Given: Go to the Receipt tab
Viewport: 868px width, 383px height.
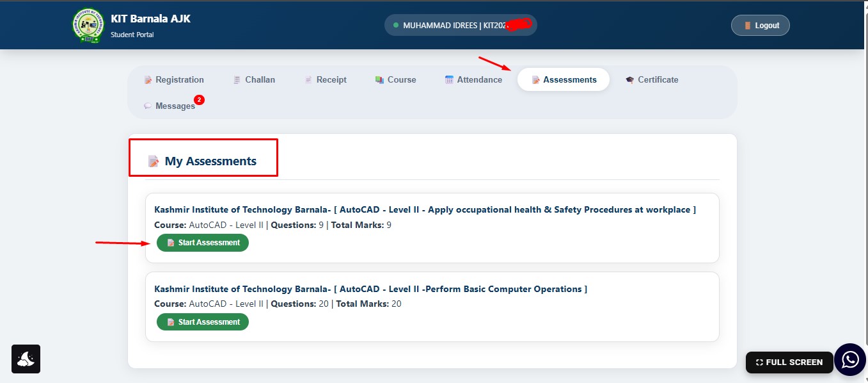Looking at the screenshot, I should (326, 80).
